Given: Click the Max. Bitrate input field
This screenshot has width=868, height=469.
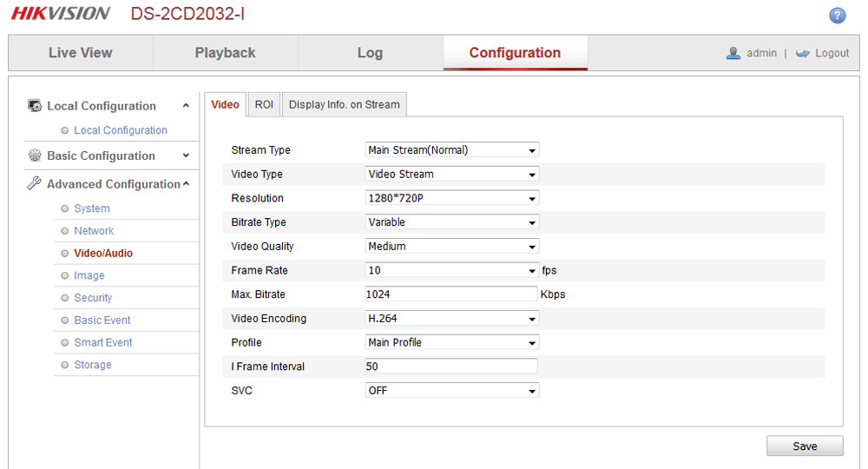Looking at the screenshot, I should point(451,294).
